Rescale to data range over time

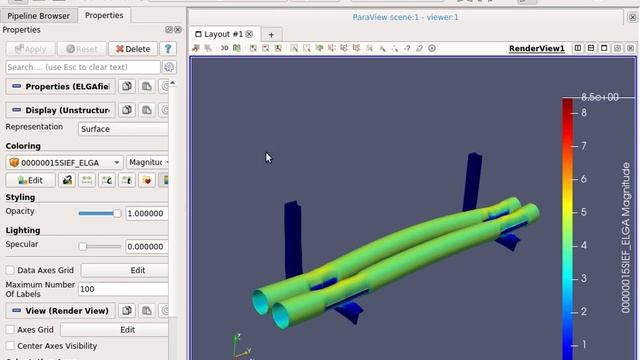[x=127, y=180]
